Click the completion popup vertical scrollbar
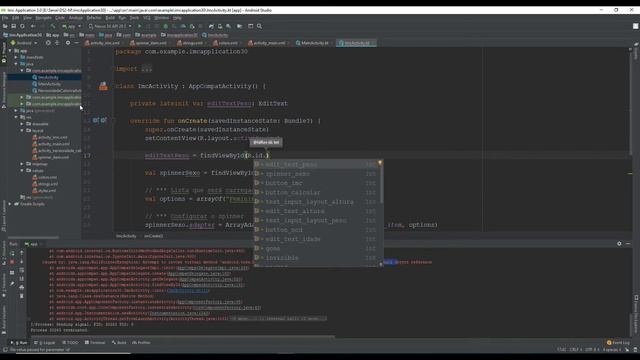 point(381,184)
